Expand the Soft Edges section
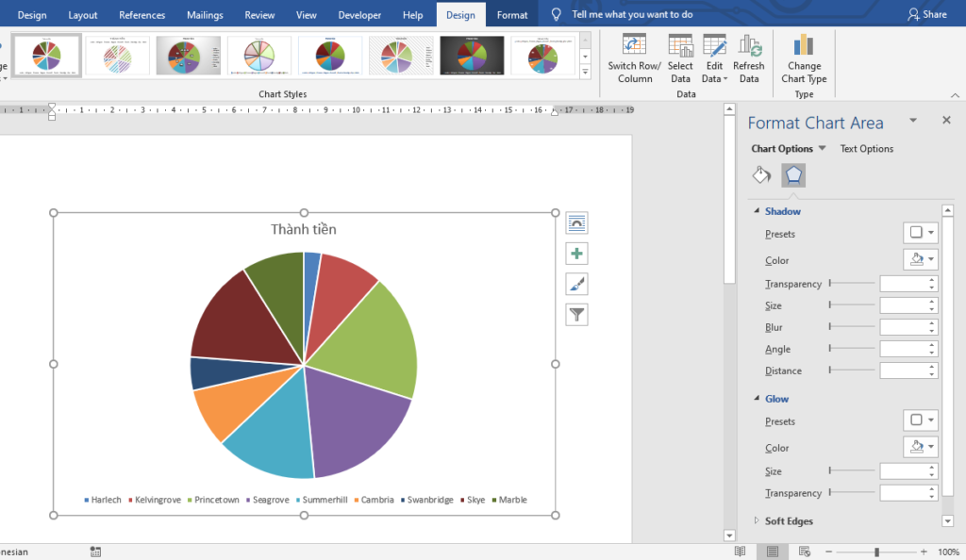 [x=757, y=521]
